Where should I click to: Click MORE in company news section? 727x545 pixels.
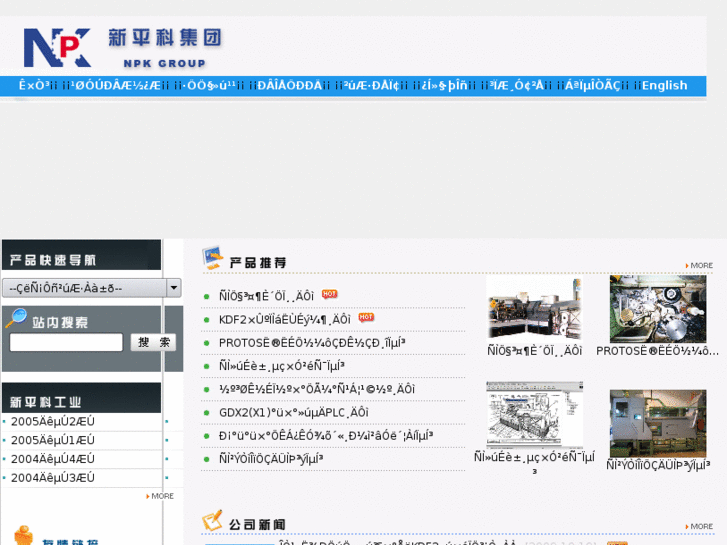tap(700, 526)
